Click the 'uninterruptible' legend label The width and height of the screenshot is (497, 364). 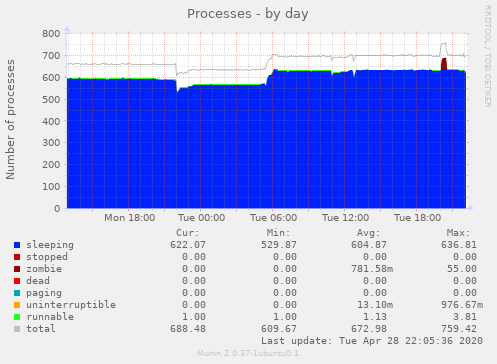(71, 305)
